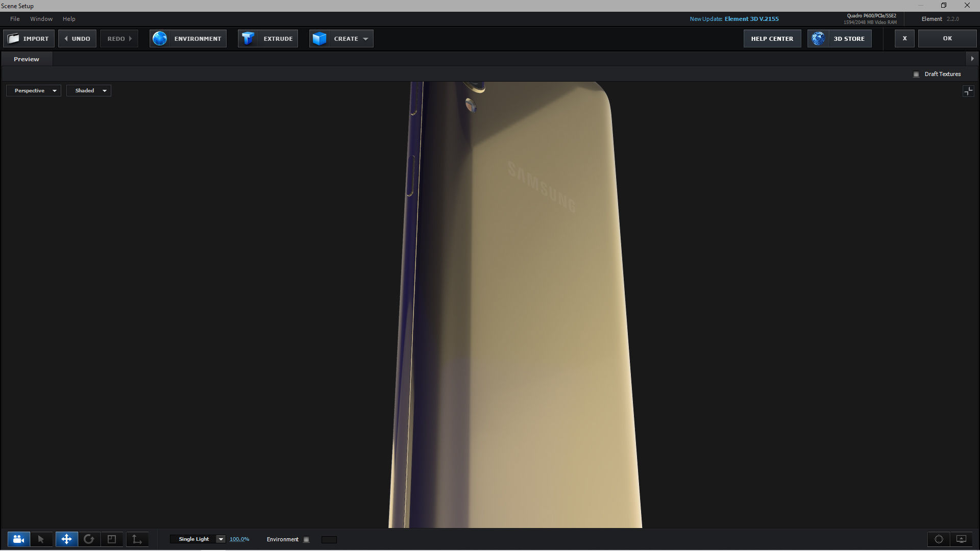Click the X cancel button
The width and height of the screenshot is (980, 551).
[x=904, y=39]
